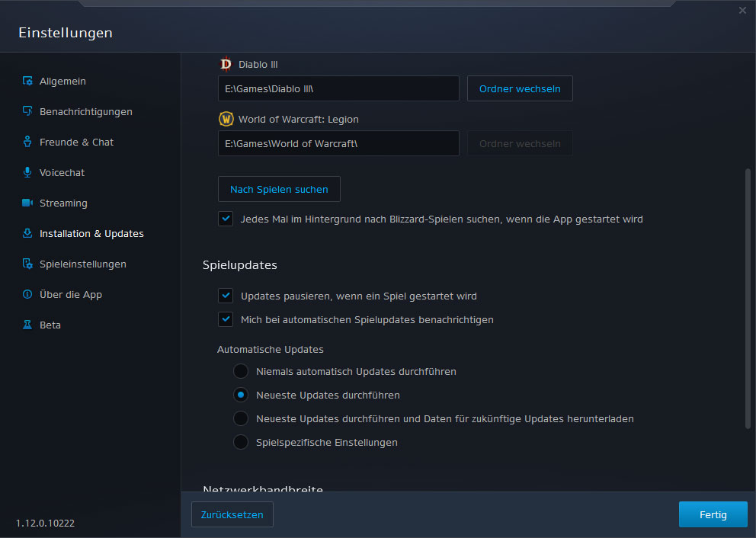The width and height of the screenshot is (756, 538).
Task: Select Installation & Updates section label
Action: (91, 233)
